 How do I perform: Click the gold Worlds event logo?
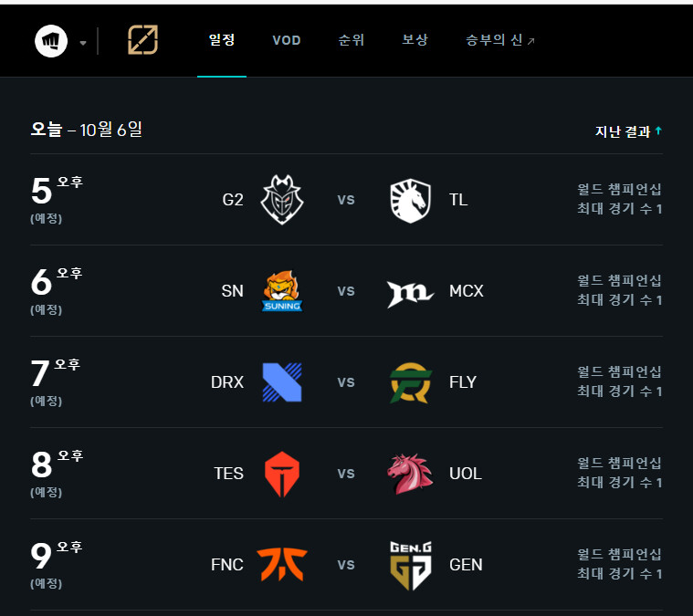click(142, 40)
